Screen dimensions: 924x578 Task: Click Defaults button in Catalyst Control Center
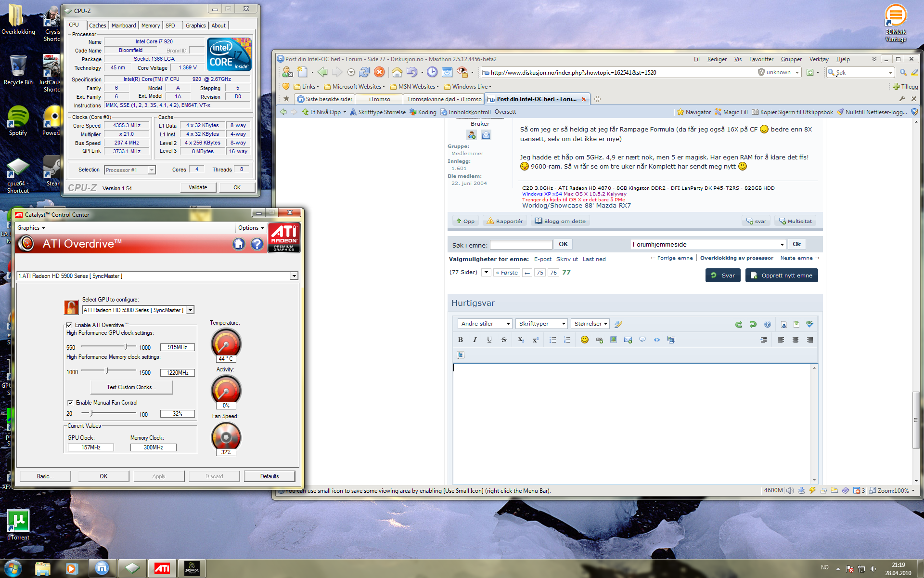click(269, 476)
